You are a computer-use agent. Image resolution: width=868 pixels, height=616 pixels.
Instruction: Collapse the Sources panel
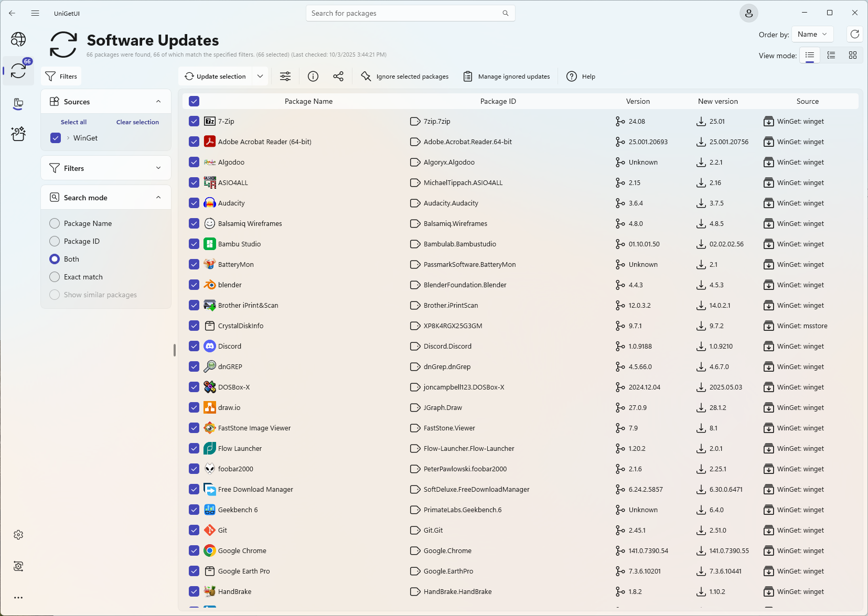pos(158,101)
